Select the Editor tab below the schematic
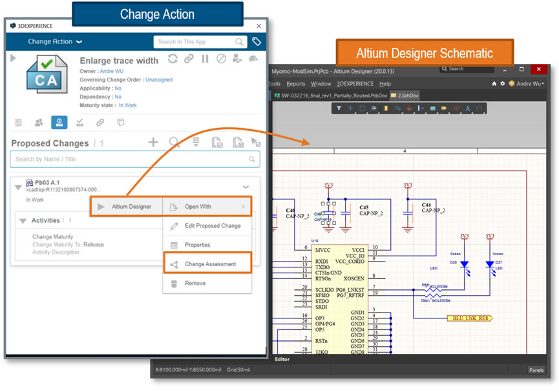The height and width of the screenshot is (392, 559). coord(282,359)
